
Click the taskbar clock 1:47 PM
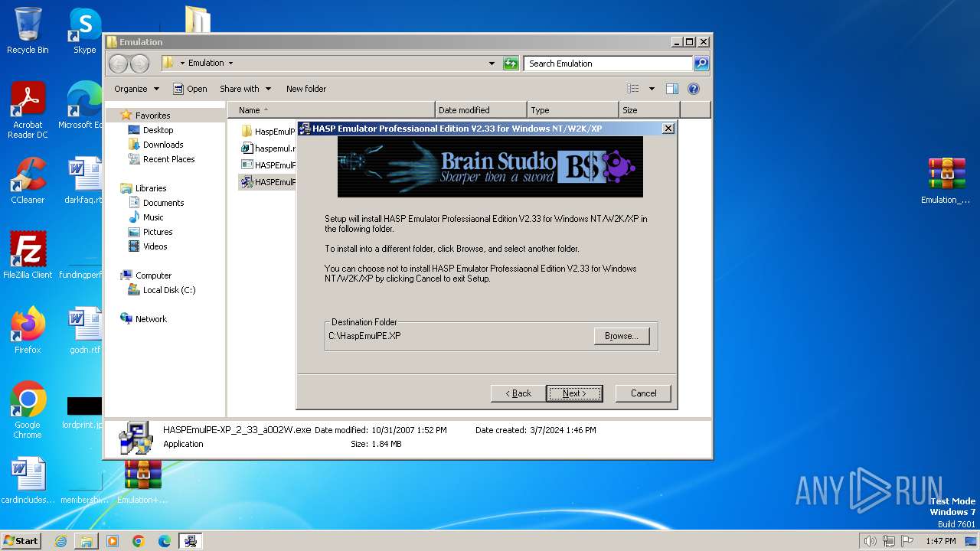point(940,541)
